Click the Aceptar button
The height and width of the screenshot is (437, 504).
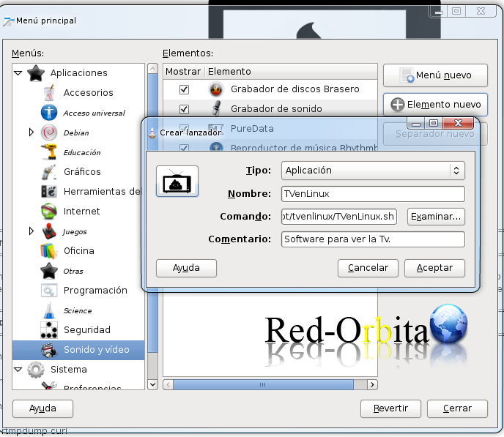(434, 268)
